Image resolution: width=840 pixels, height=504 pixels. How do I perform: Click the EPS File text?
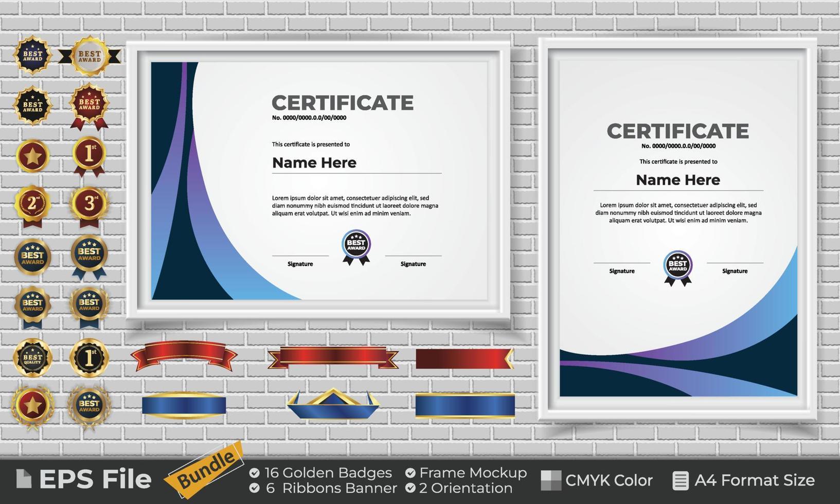[x=95, y=479]
